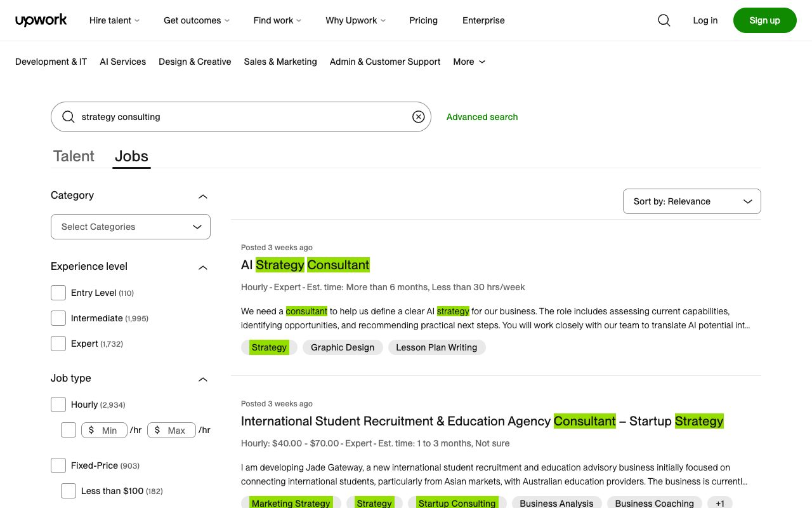Open the Sort by: Relevance dropdown
812x508 pixels.
click(x=692, y=201)
